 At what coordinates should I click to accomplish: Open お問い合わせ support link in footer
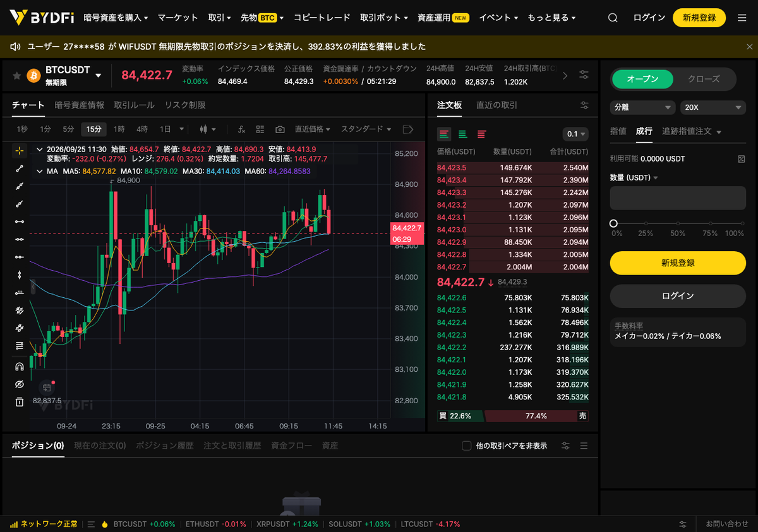(x=727, y=524)
